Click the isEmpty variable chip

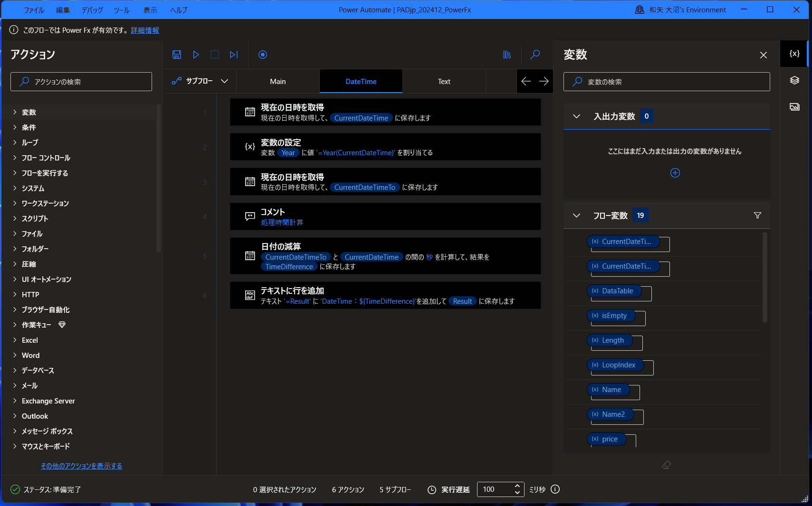click(x=611, y=316)
